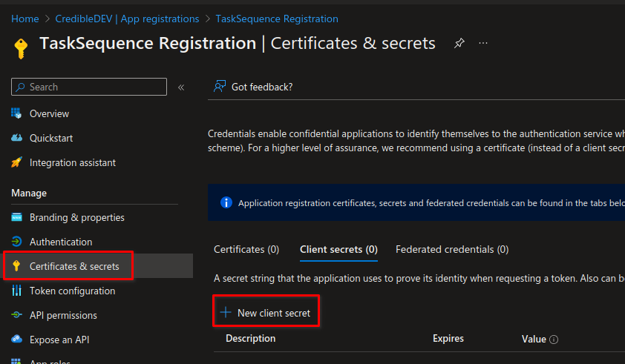The height and width of the screenshot is (364, 625).
Task: Click the Authentication loop icon
Action: (x=16, y=242)
